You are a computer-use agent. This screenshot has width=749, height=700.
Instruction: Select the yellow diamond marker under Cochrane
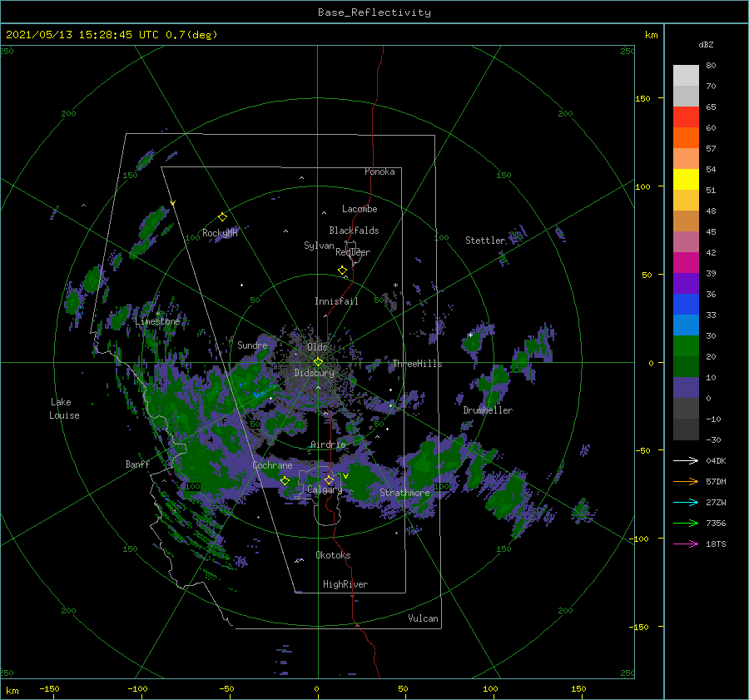(285, 480)
